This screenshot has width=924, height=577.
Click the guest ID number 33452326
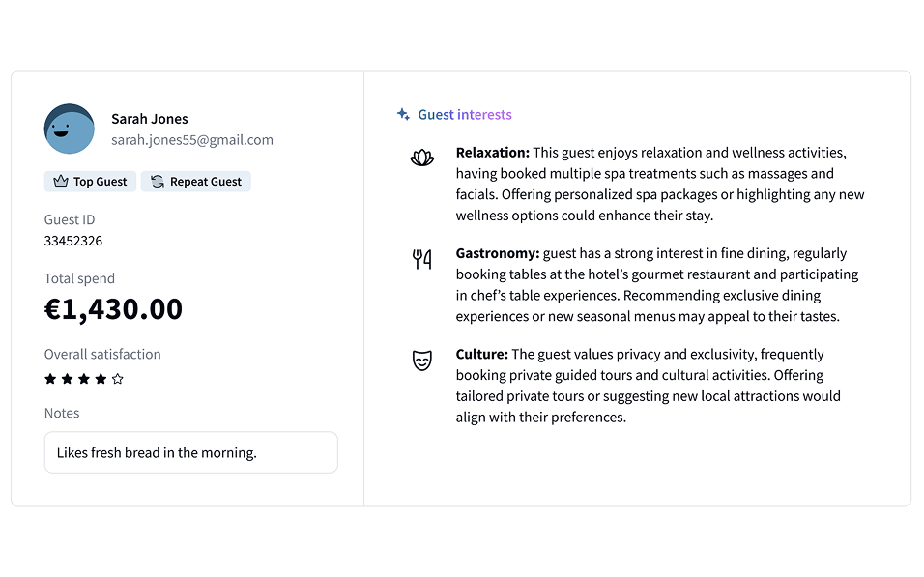(x=73, y=241)
